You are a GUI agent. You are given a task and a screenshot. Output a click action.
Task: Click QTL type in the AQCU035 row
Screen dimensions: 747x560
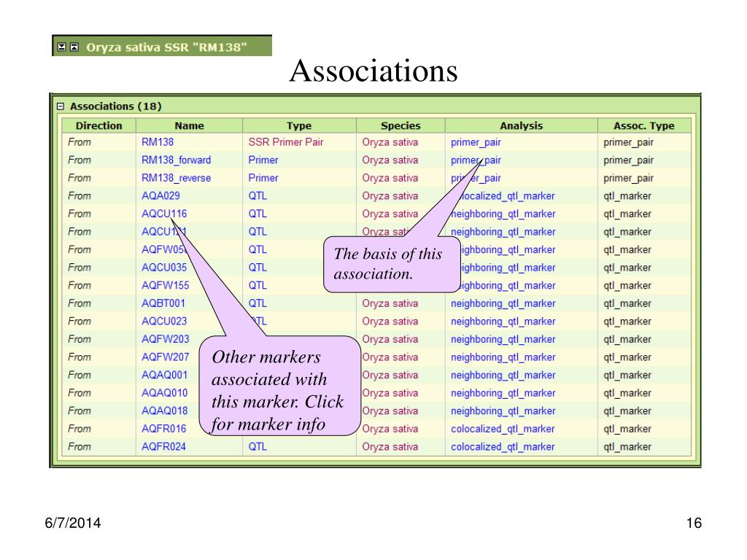click(x=258, y=268)
